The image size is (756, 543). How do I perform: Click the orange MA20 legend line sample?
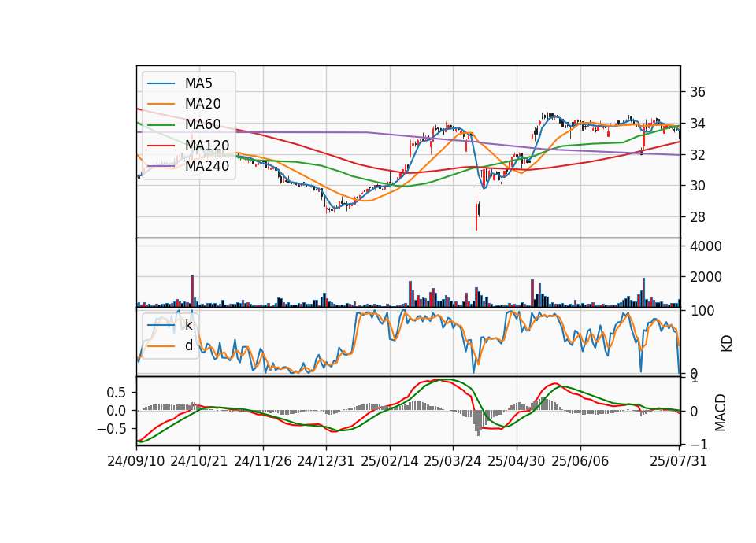161,104
